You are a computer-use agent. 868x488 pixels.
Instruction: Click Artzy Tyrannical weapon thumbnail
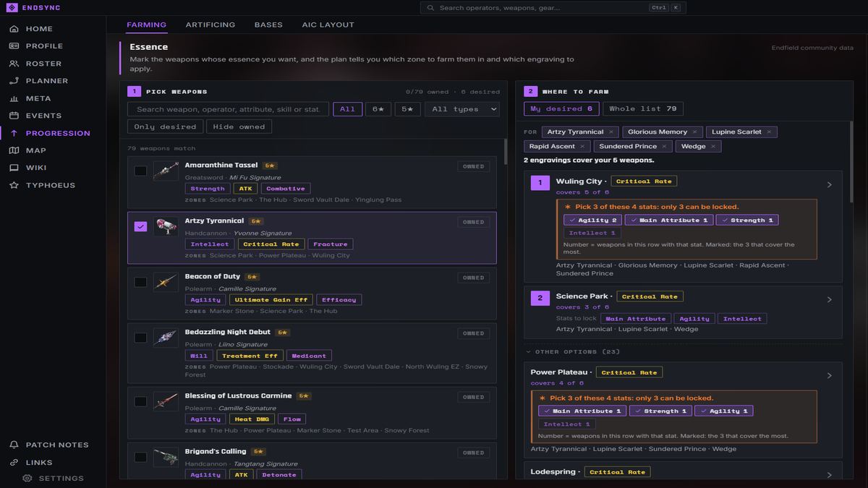166,227
